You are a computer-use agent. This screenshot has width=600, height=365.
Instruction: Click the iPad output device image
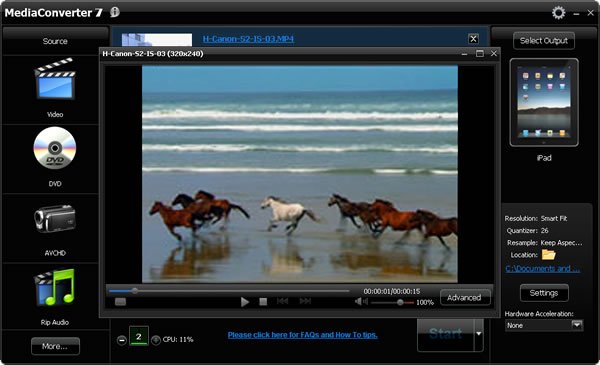[544, 102]
